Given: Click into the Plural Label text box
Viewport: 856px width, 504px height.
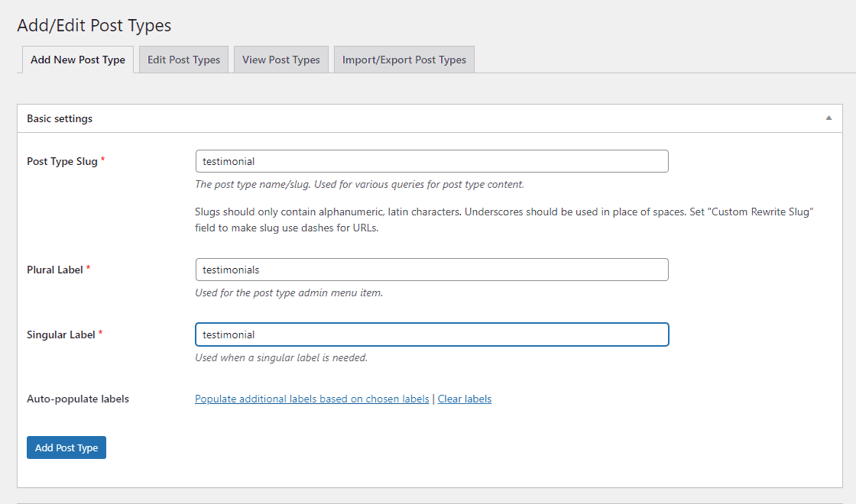Looking at the screenshot, I should 432,270.
